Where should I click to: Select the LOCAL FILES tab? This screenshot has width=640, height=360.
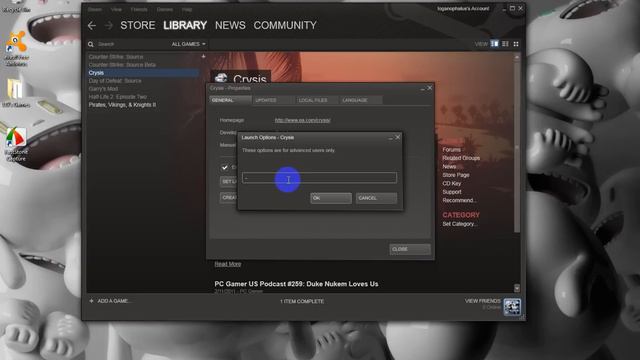coord(317,100)
